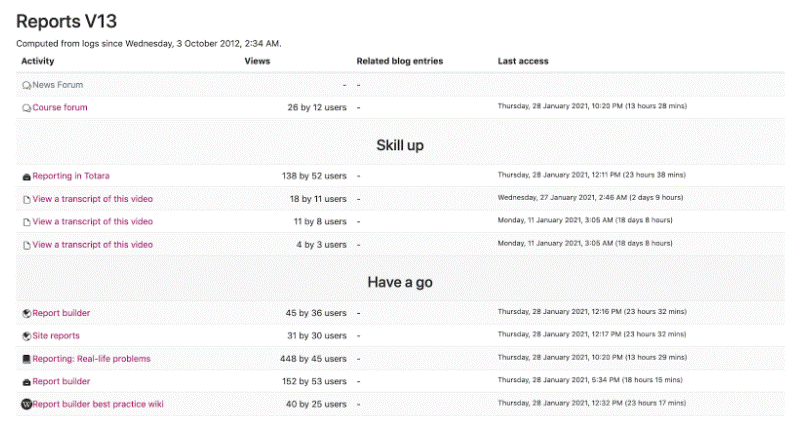Click the icon beside Reporting in Totara
Image resolution: width=802 pixels, height=438 pixels.
click(x=27, y=176)
